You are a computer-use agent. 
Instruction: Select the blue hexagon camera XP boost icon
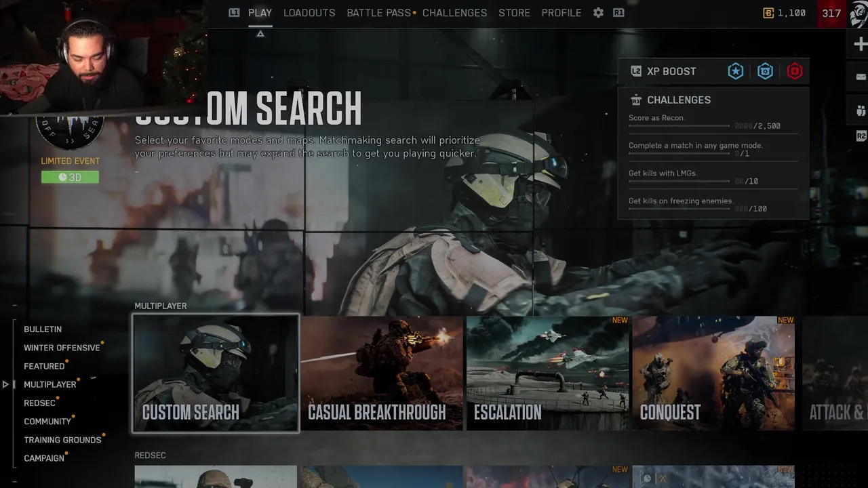pyautogui.click(x=765, y=71)
